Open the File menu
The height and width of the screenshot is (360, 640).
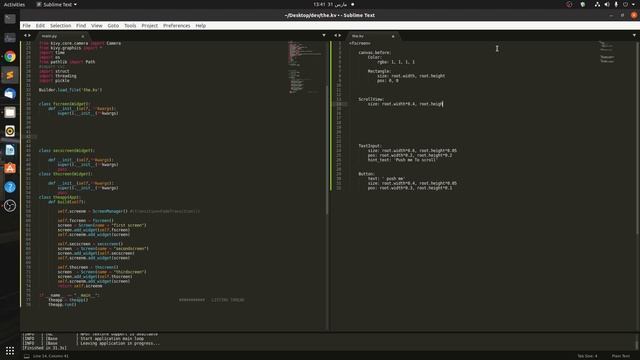[27, 26]
